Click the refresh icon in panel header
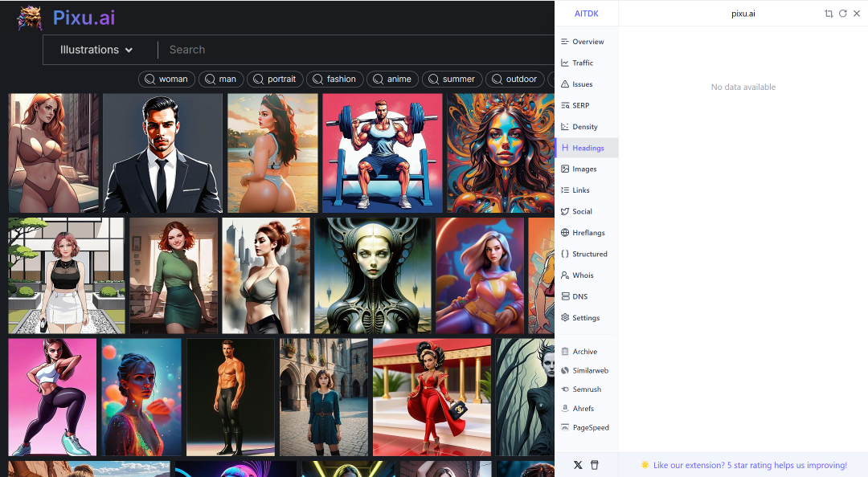Image resolution: width=868 pixels, height=477 pixels. [x=842, y=14]
